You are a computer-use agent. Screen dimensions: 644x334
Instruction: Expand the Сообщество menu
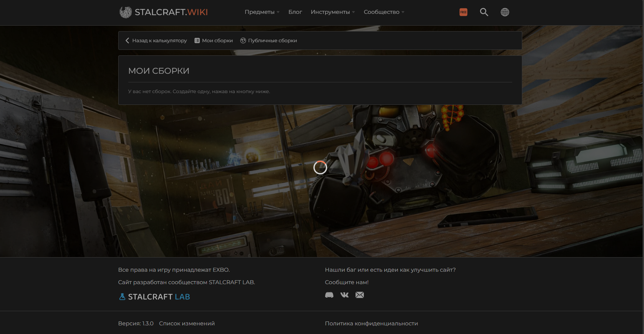[384, 12]
